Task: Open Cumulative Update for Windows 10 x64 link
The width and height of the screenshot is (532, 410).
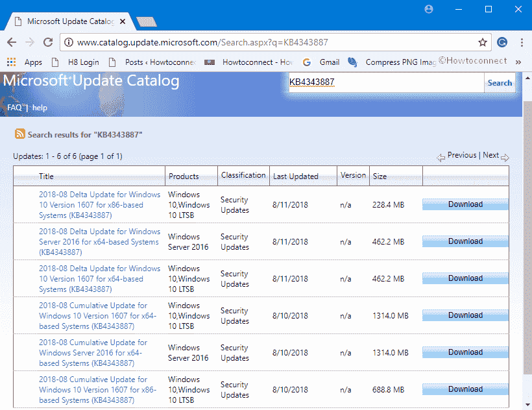Action: 98,316
